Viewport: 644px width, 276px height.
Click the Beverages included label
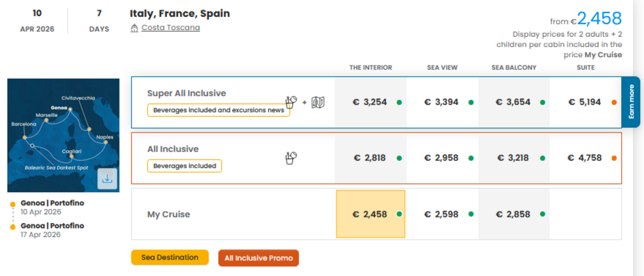pos(185,166)
